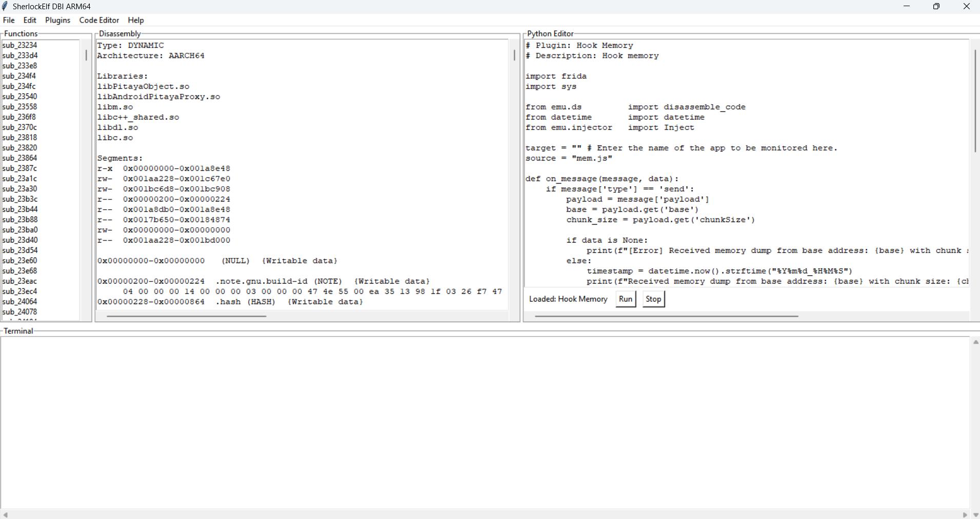Image resolution: width=980 pixels, height=519 pixels.
Task: Select function sub_23e60
Action: point(19,261)
